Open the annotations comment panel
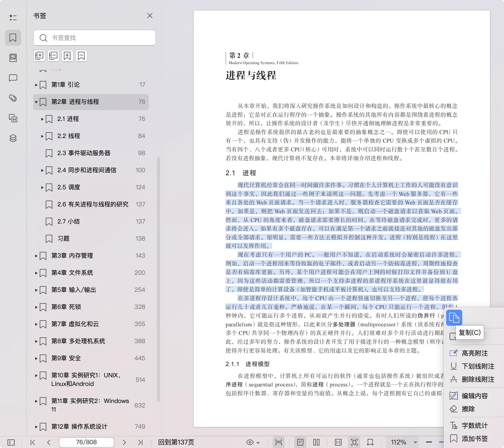Image resolution: width=504 pixels, height=448 pixels. tap(13, 78)
